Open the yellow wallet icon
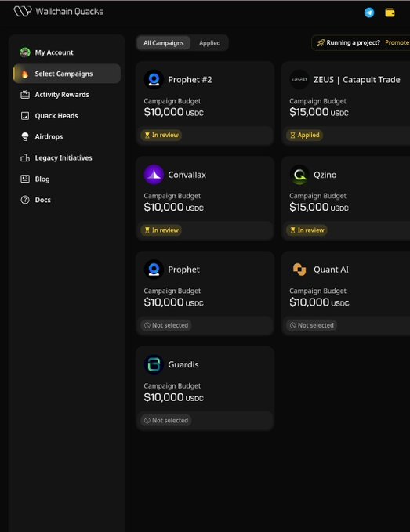Image resolution: width=410 pixels, height=532 pixels. pyautogui.click(x=390, y=13)
